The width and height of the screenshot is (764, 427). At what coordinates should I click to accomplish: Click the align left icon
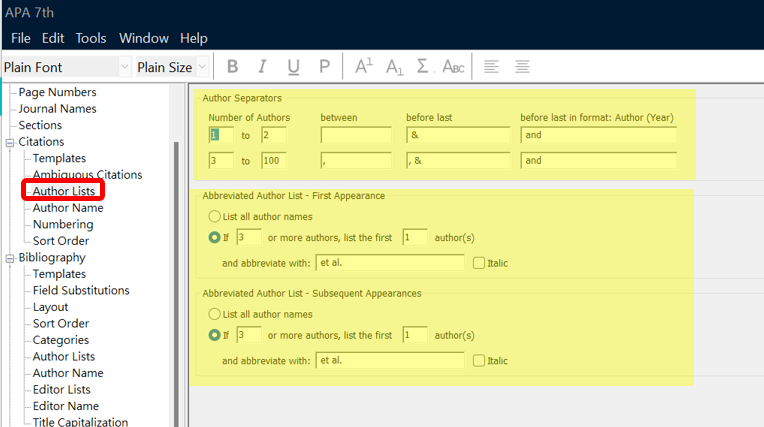[x=491, y=66]
